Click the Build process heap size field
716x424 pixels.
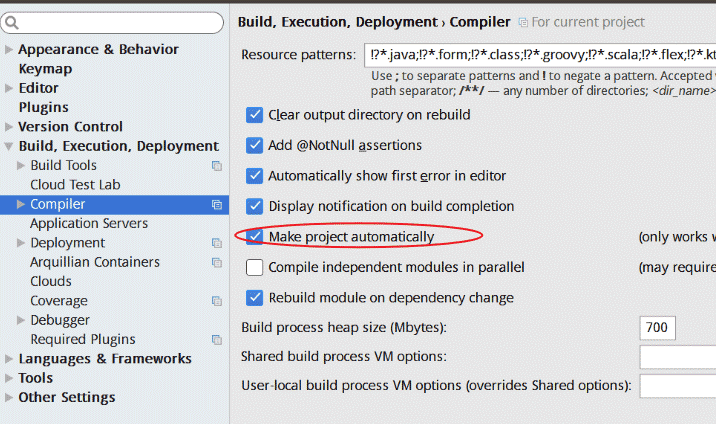(x=657, y=328)
